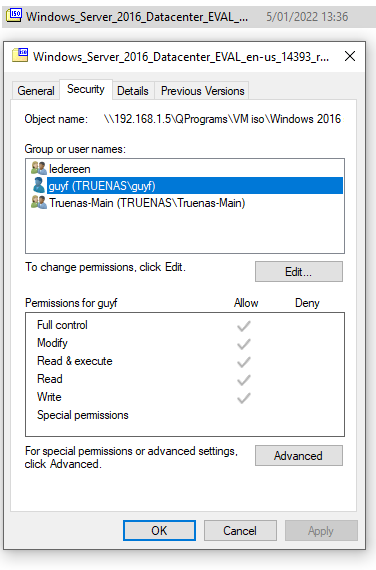Image resolution: width=376 pixels, height=570 pixels.
Task: Open the Details tab
Action: pyautogui.click(x=133, y=91)
